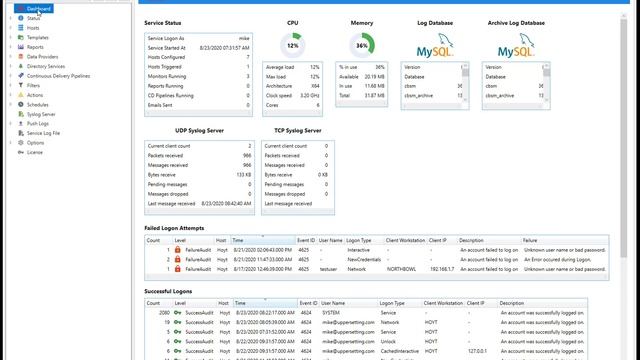
Task: Expand the Templates tree node
Action: click(x=11, y=37)
